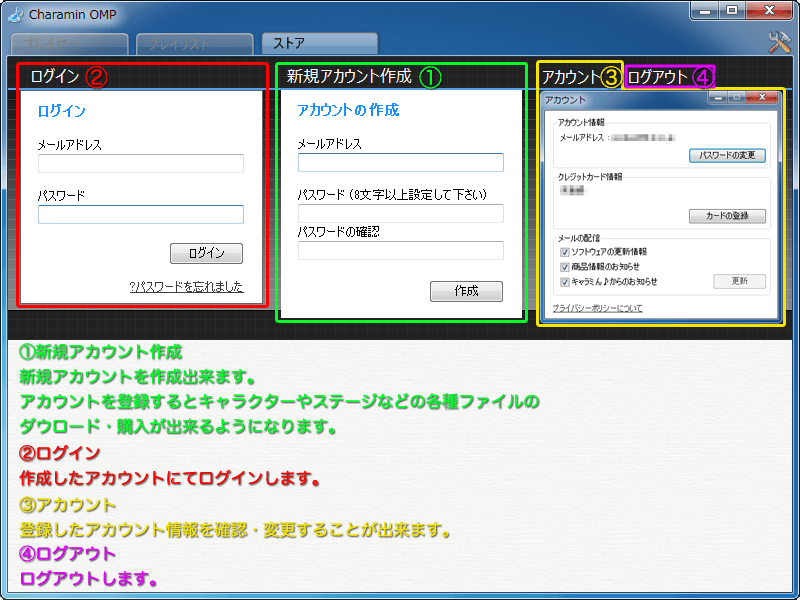Click the blue ログイン heading in form
Image resolution: width=800 pixels, height=600 pixels.
pyautogui.click(x=62, y=111)
